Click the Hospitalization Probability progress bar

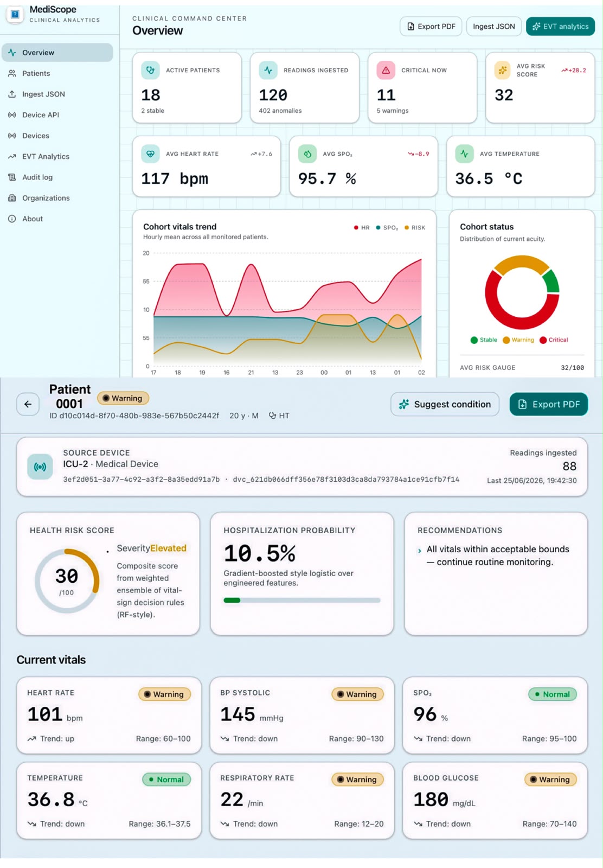coord(302,600)
